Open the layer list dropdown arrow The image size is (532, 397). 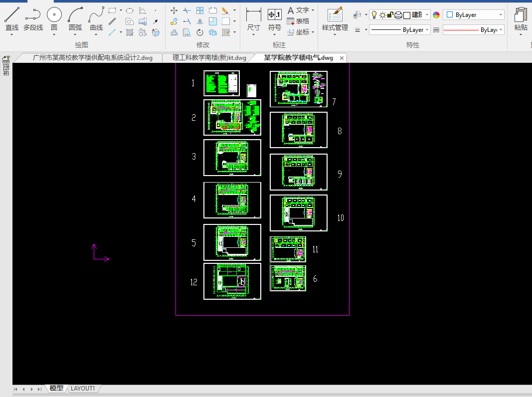coord(427,14)
